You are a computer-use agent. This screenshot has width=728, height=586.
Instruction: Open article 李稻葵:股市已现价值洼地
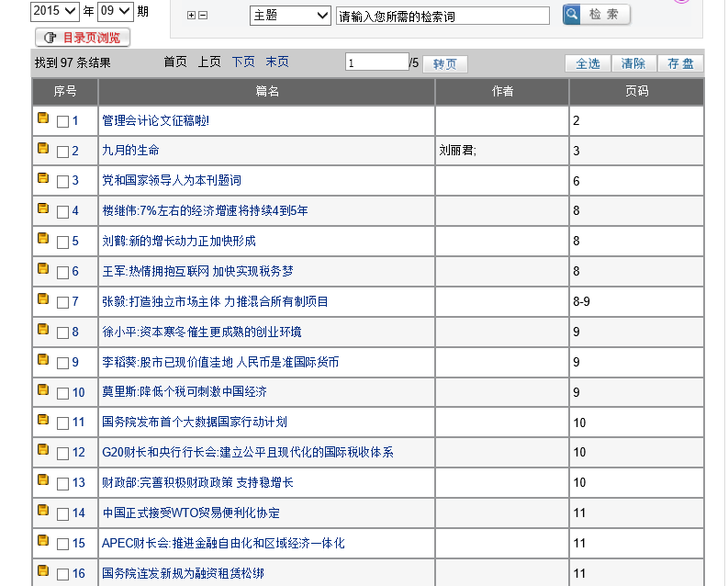(220, 362)
